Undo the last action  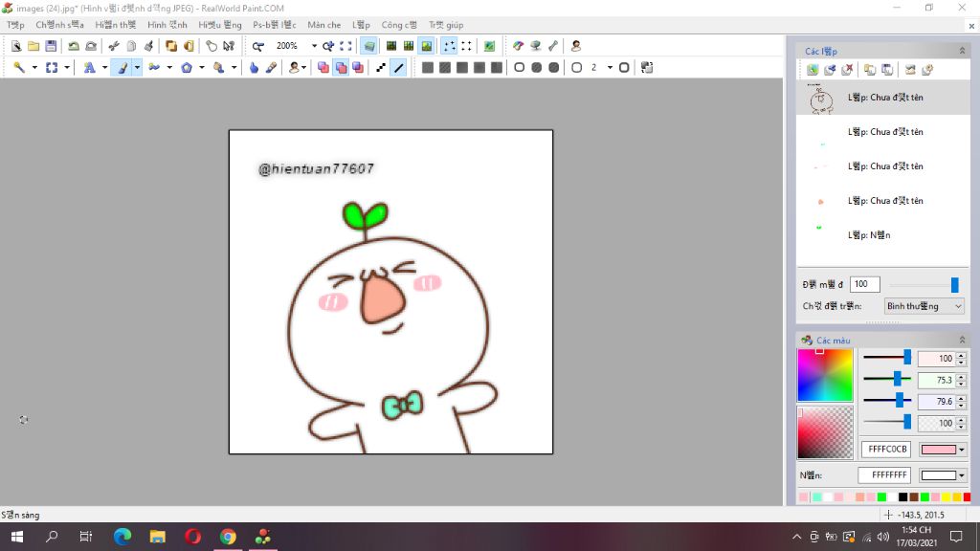coord(74,46)
